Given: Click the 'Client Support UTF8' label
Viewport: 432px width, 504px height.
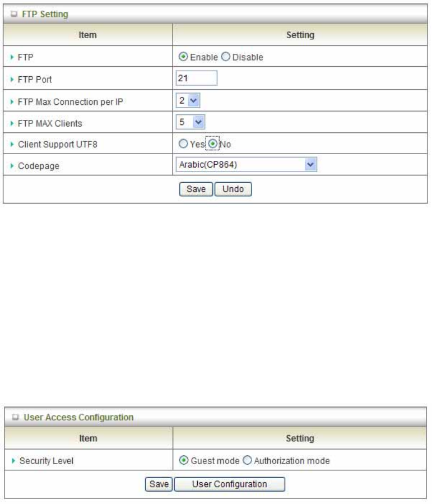Looking at the screenshot, I should 58,145.
